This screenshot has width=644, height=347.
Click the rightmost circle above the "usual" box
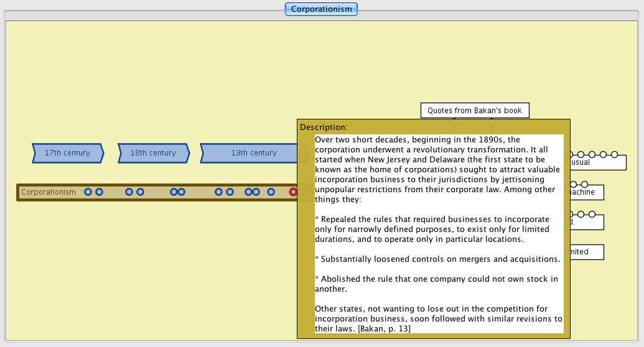614,154
